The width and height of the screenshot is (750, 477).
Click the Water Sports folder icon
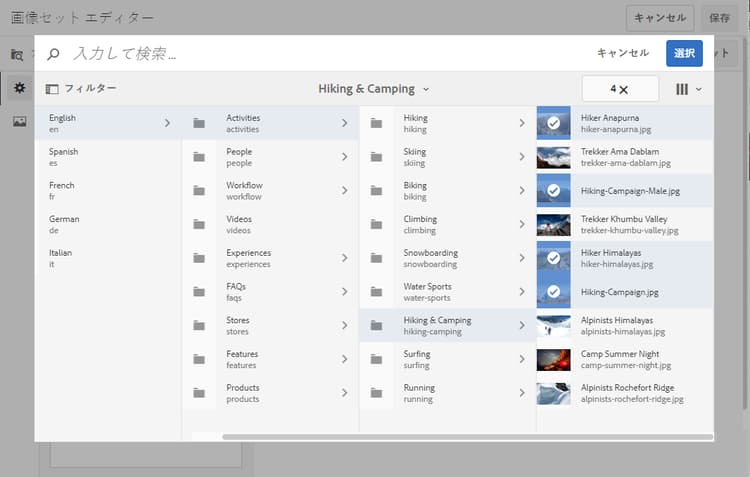[376, 292]
